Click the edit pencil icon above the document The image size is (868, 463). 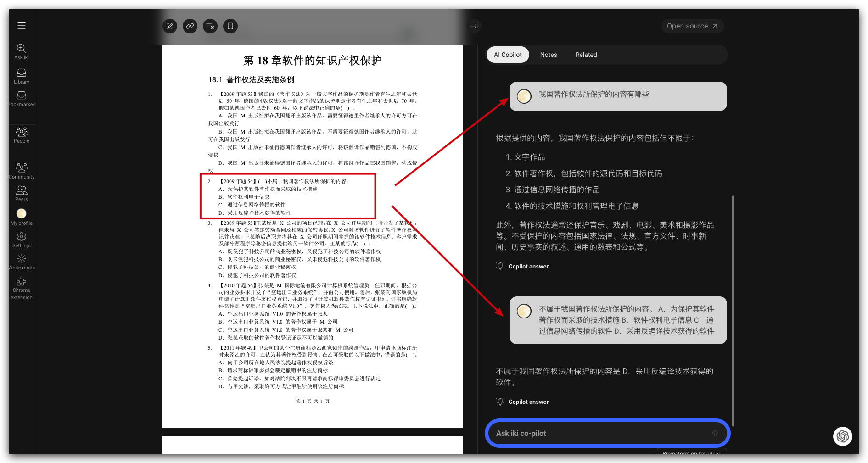[170, 26]
